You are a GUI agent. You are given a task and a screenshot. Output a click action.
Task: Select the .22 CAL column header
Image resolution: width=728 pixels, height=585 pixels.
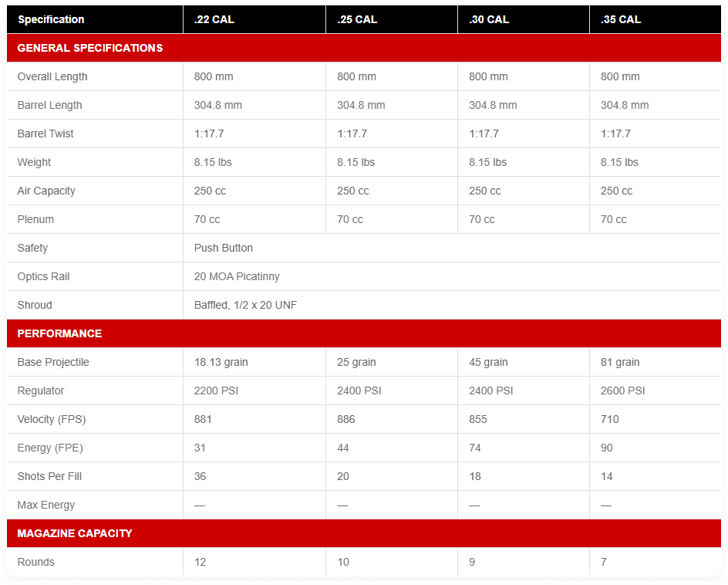[214, 19]
